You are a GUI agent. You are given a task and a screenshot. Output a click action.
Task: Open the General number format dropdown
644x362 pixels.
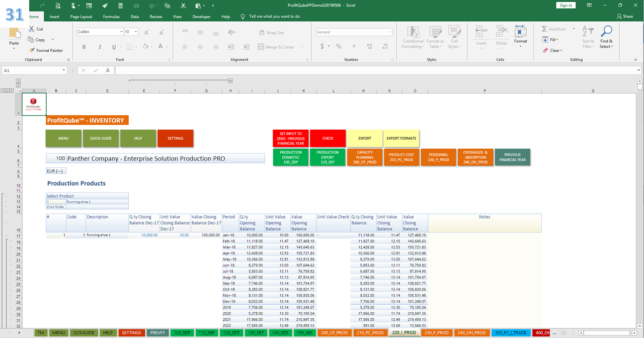pyautogui.click(x=390, y=32)
